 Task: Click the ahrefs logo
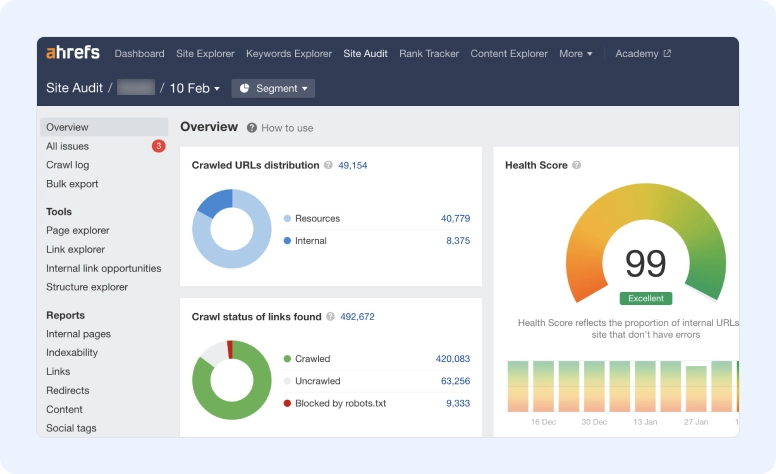pyautogui.click(x=73, y=52)
